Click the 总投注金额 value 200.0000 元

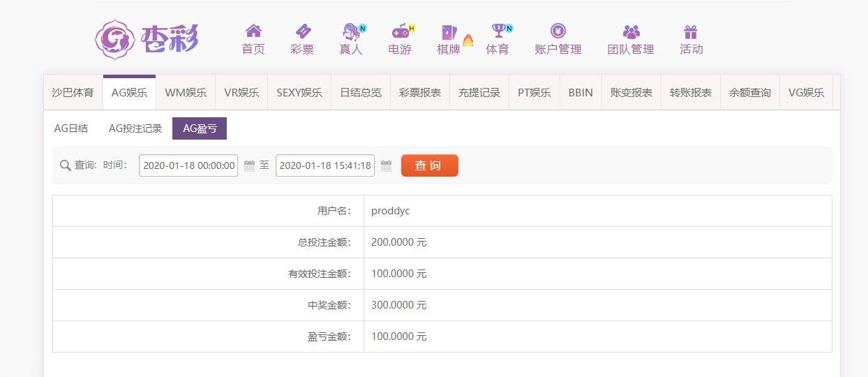tap(399, 242)
